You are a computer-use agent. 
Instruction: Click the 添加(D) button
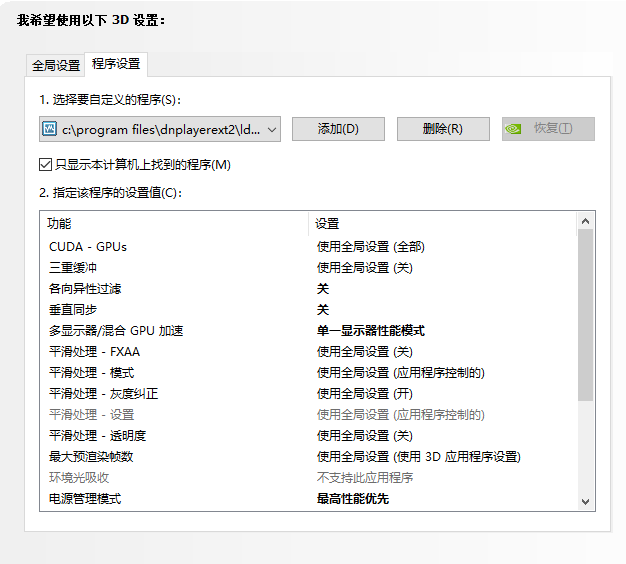tap(337, 129)
